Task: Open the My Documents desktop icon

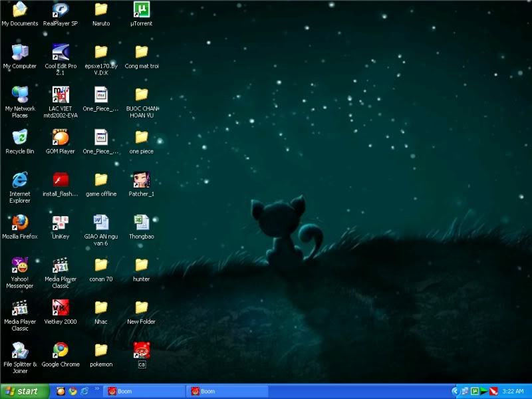Action: click(x=20, y=13)
